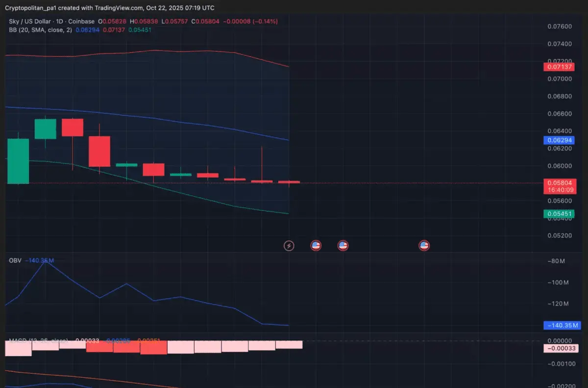The width and height of the screenshot is (588, 388).
Task: Click the OBV legend value −140.35M
Action: pyautogui.click(x=40, y=260)
